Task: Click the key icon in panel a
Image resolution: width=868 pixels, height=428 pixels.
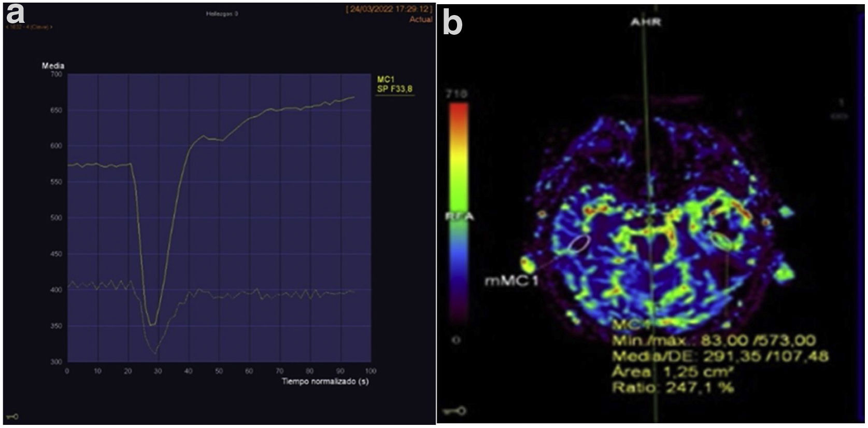Action: (x=13, y=417)
